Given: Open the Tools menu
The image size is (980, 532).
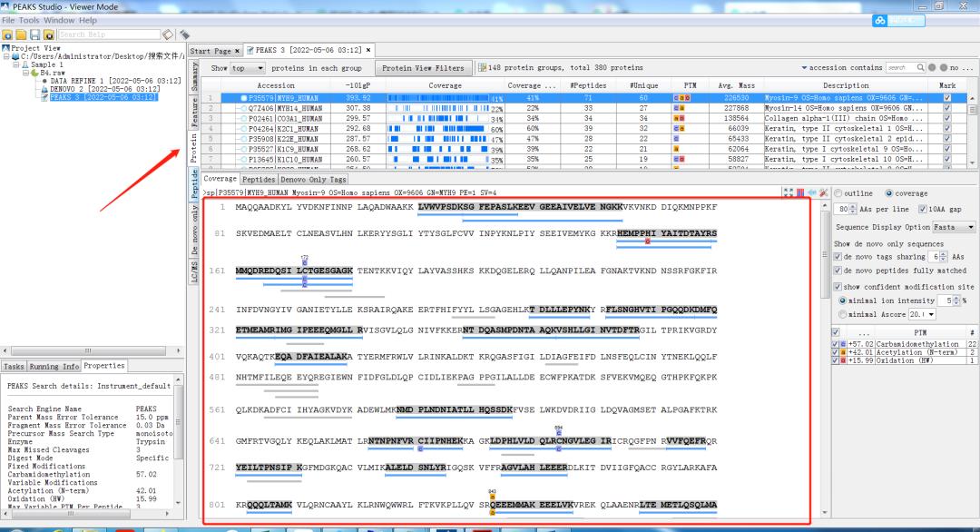Looking at the screenshot, I should pyautogui.click(x=29, y=20).
